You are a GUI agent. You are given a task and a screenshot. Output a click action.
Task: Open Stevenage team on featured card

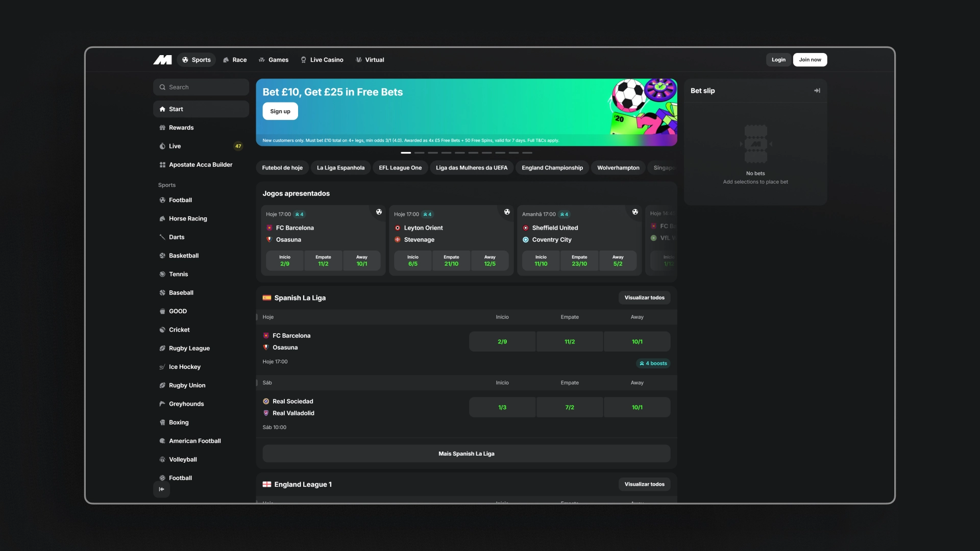click(419, 240)
